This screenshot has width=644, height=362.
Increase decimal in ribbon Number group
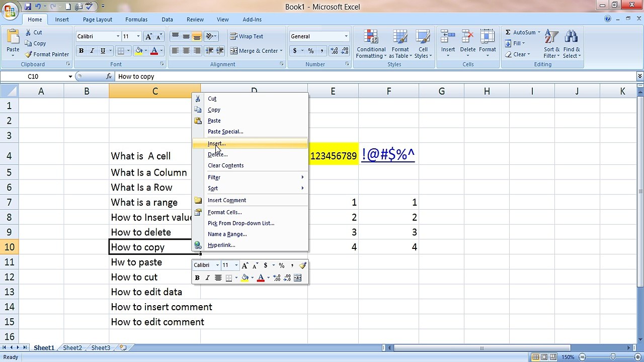tap(334, 51)
